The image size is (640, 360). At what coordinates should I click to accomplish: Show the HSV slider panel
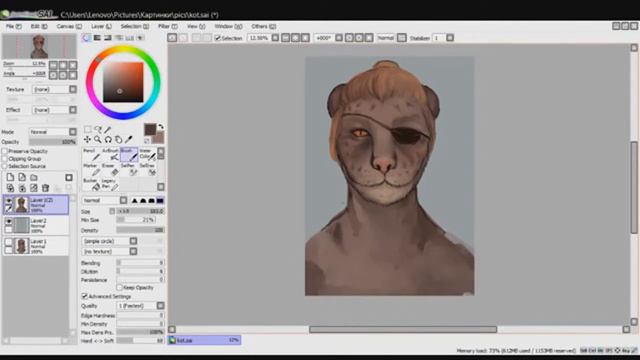[x=108, y=38]
